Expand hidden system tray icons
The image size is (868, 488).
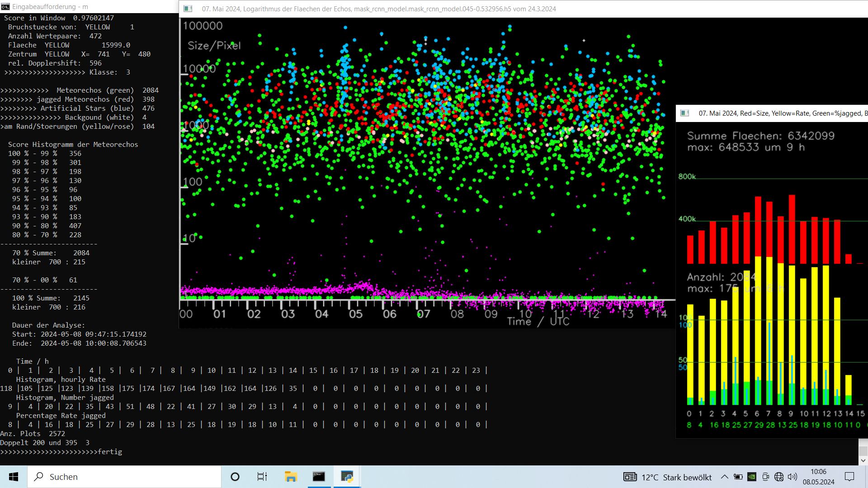pos(724,477)
